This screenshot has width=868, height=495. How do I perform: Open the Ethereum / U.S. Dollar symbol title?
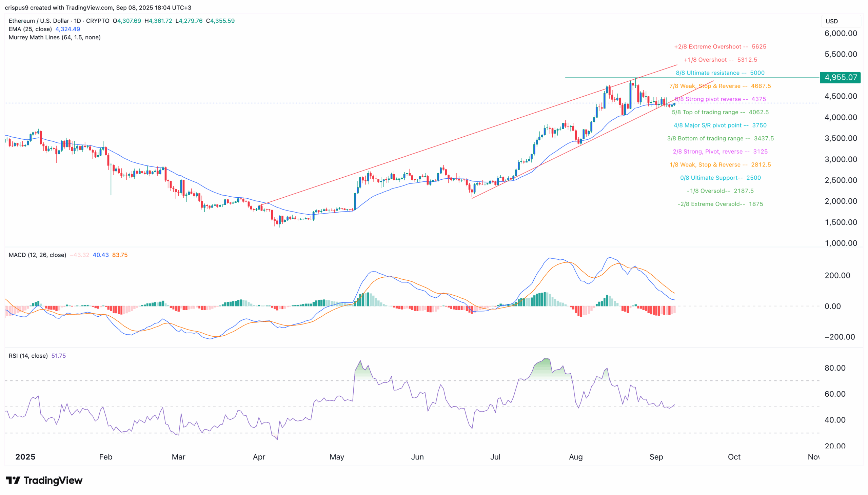(x=38, y=21)
